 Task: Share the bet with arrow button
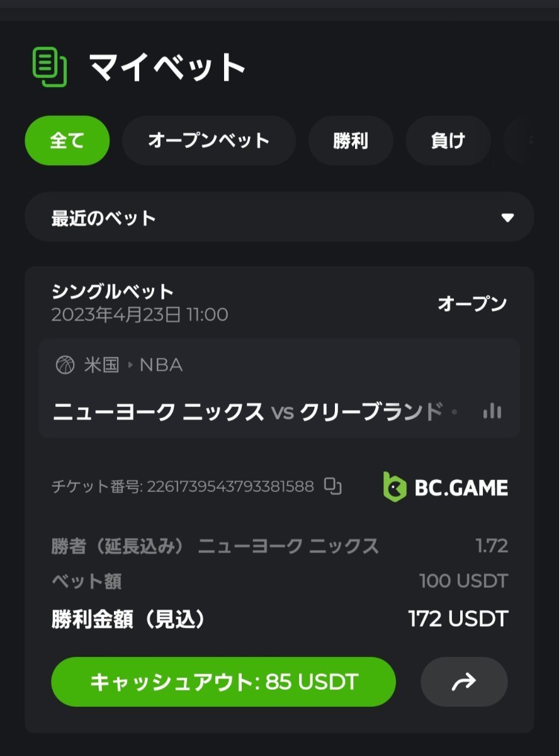[464, 682]
